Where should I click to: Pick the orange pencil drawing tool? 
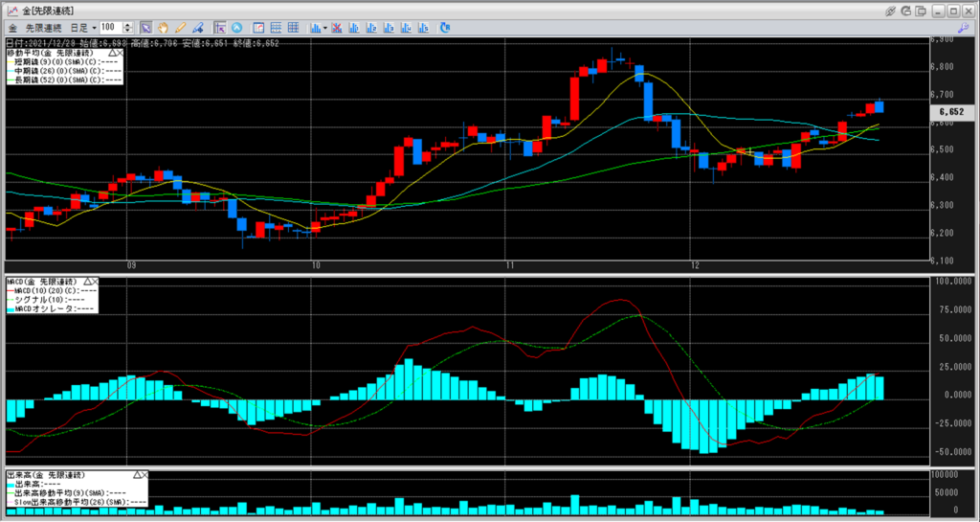tap(180, 28)
